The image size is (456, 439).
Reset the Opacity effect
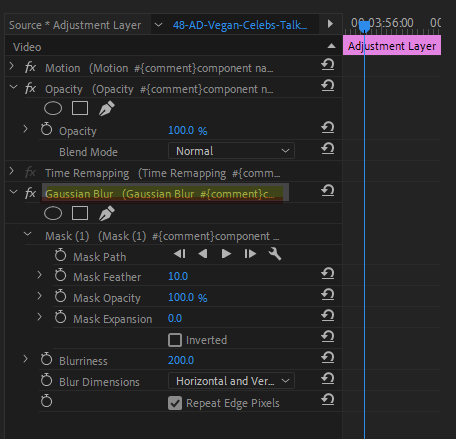328,85
